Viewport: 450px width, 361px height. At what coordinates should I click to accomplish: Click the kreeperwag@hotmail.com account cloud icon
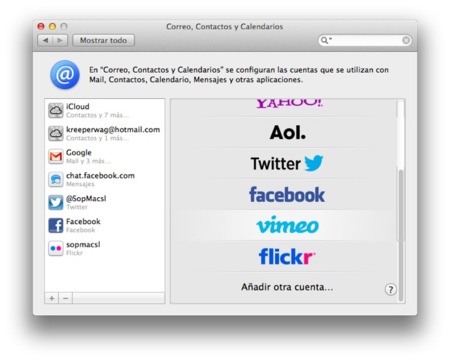pyautogui.click(x=55, y=134)
